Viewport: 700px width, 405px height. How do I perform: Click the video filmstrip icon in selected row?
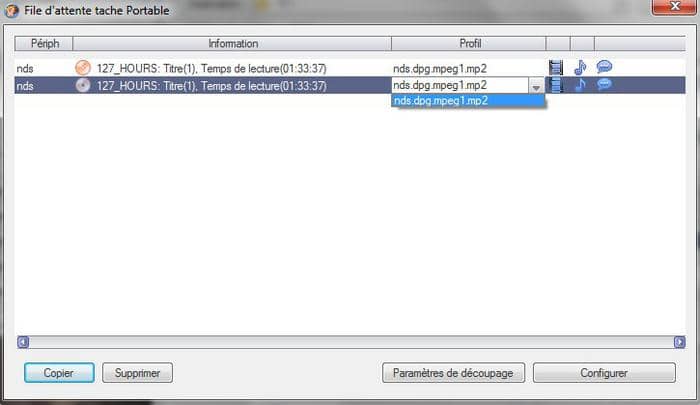(x=556, y=85)
